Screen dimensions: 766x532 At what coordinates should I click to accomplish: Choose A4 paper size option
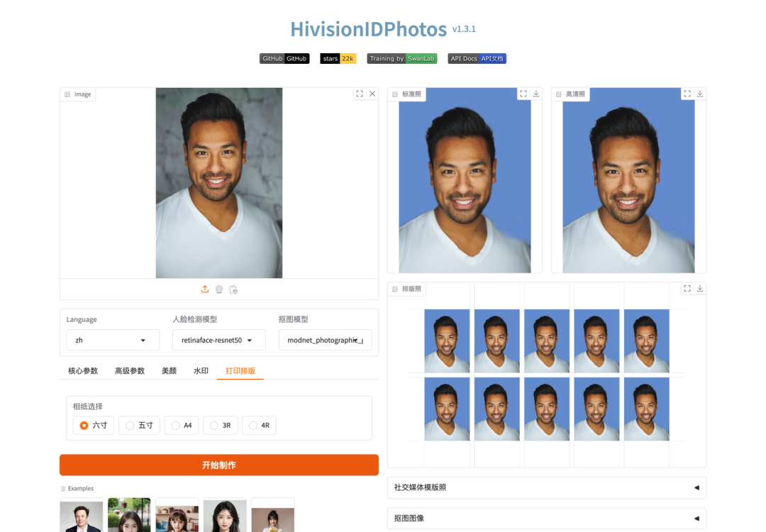point(182,426)
